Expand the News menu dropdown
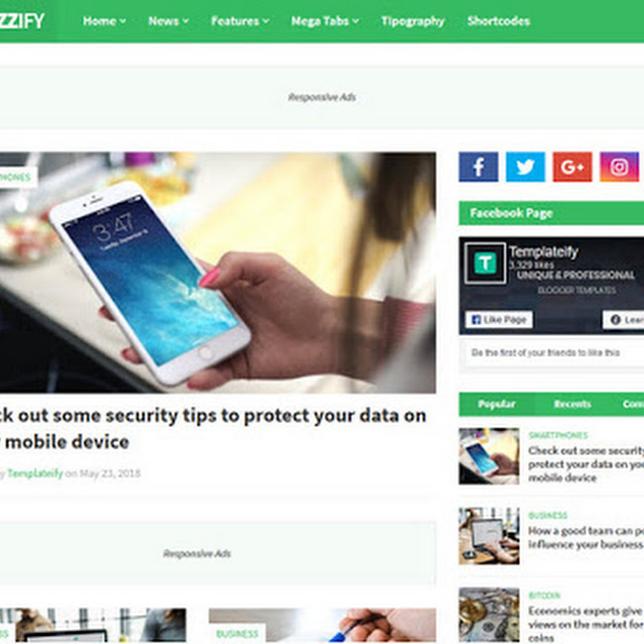The image size is (644, 644). point(168,21)
